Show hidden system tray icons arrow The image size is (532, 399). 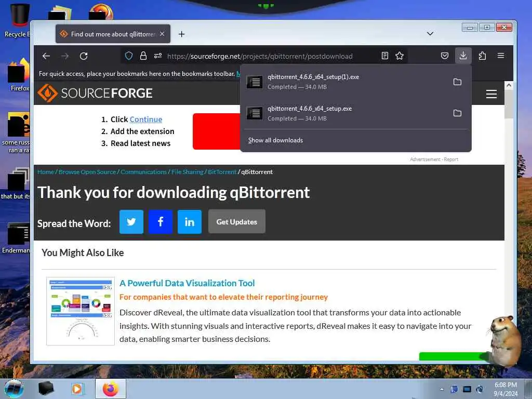pos(442,389)
